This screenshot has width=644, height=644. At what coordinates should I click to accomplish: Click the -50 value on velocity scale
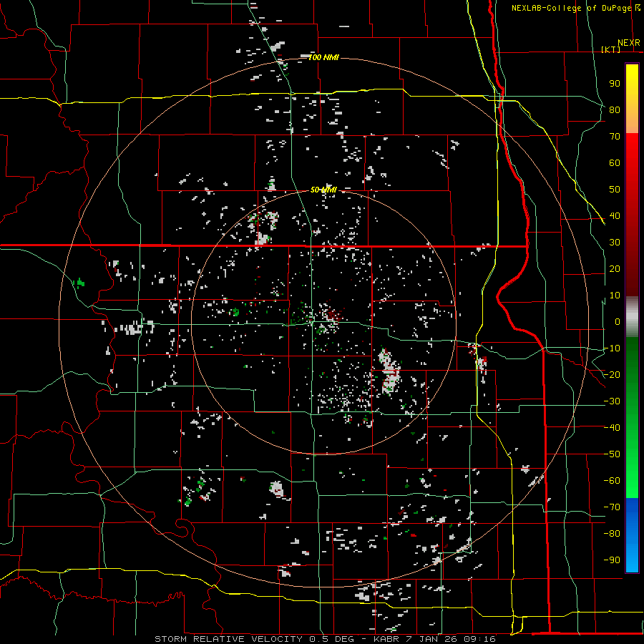pos(612,454)
